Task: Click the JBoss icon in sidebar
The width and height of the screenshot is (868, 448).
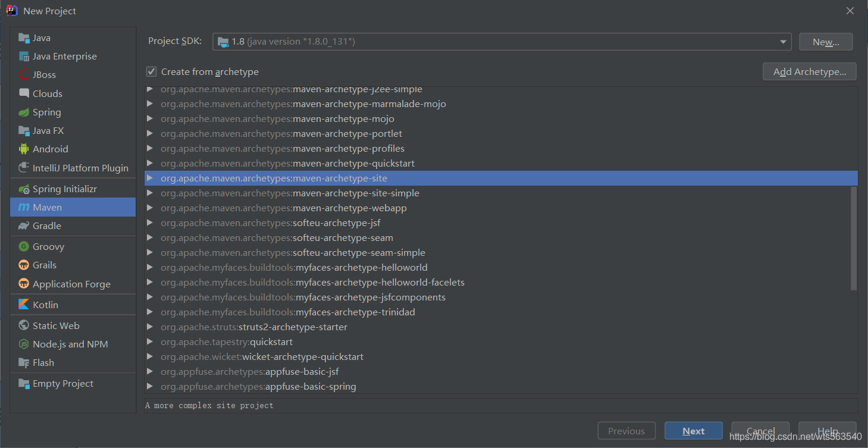Action: 24,75
